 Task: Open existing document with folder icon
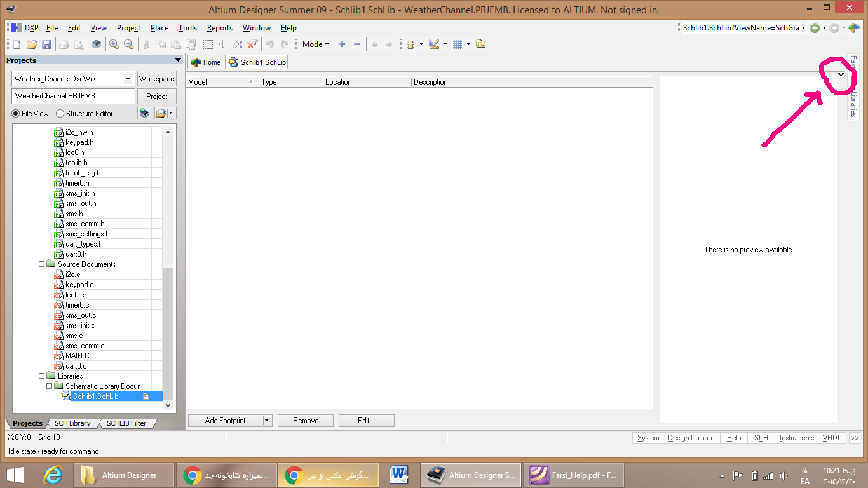point(31,44)
